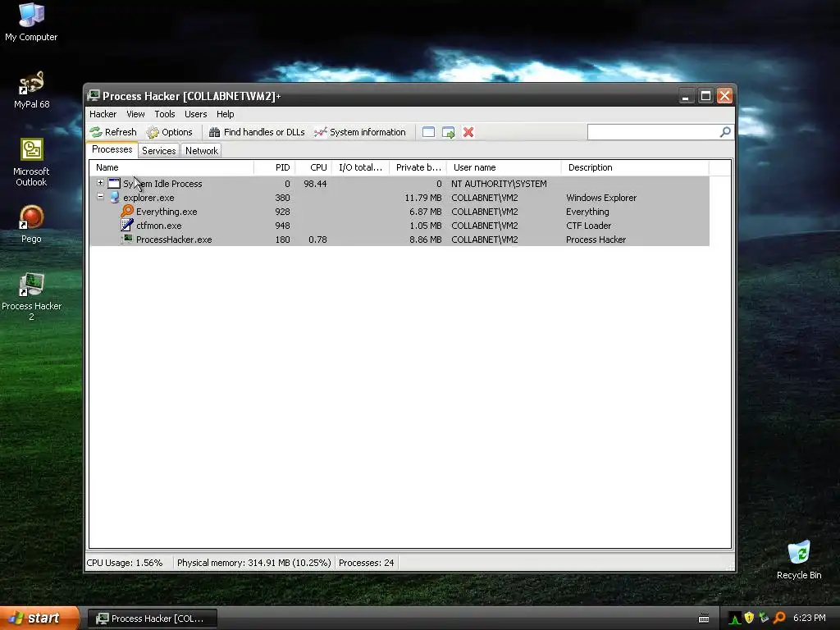Screen dimensions: 840x630
Task: Maximize the Process Hacker window
Action: coord(705,96)
